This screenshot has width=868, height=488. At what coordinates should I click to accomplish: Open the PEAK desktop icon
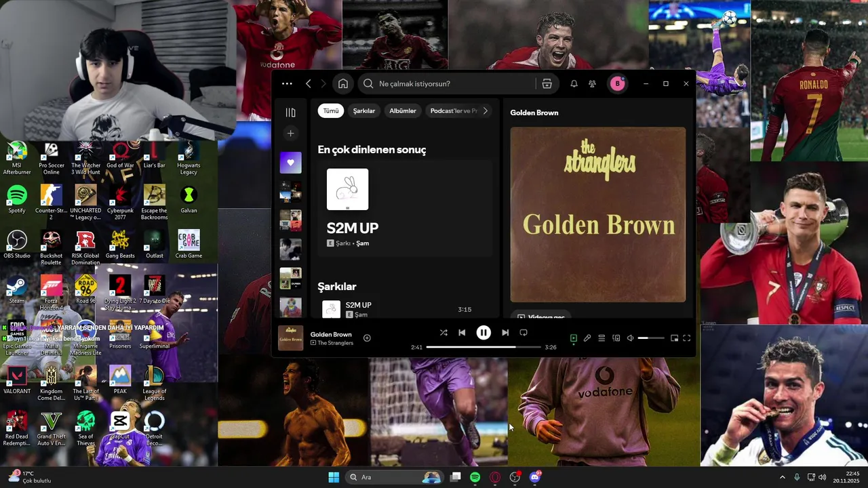(x=120, y=380)
